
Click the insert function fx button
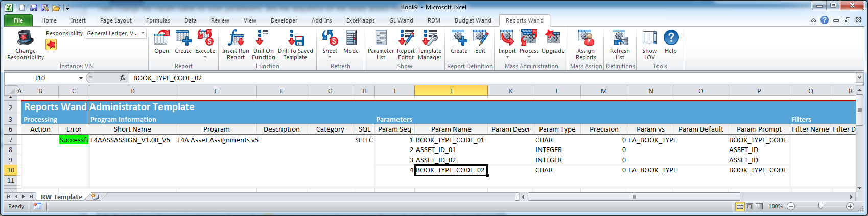coord(122,78)
